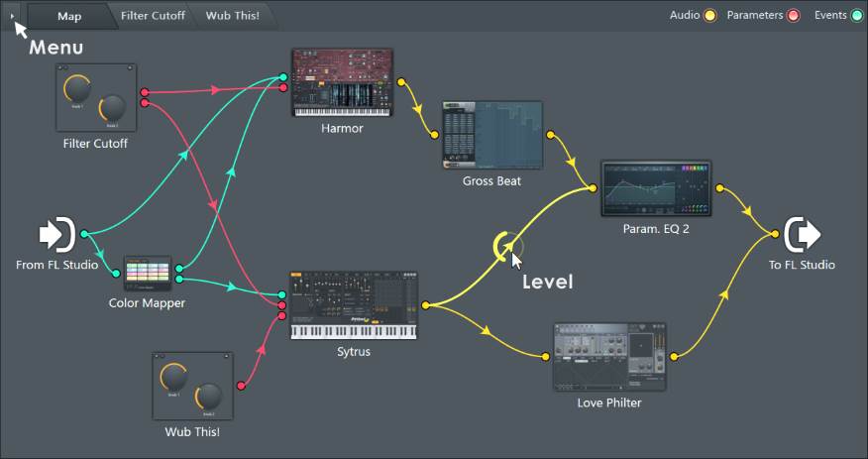Image resolution: width=868 pixels, height=459 pixels.
Task: Click left knob in Wub This! module
Action: point(173,377)
